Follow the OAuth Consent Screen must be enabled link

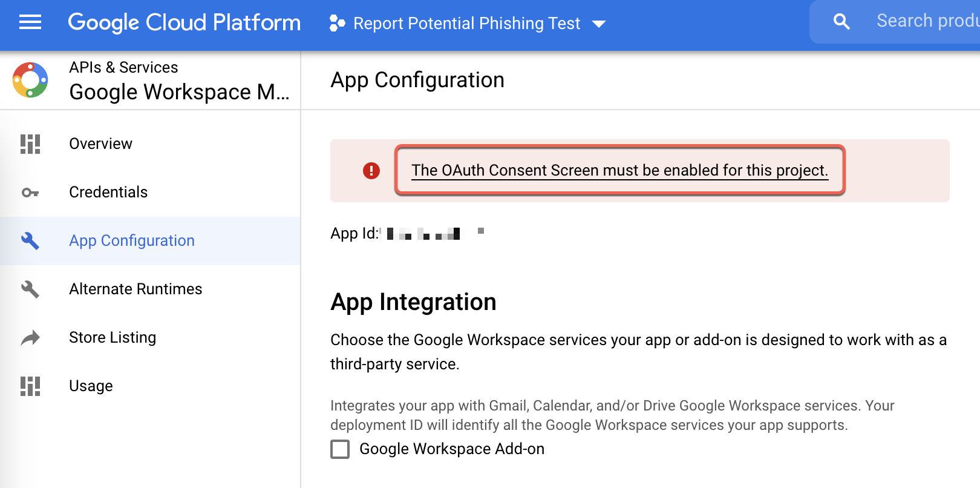pyautogui.click(x=619, y=171)
